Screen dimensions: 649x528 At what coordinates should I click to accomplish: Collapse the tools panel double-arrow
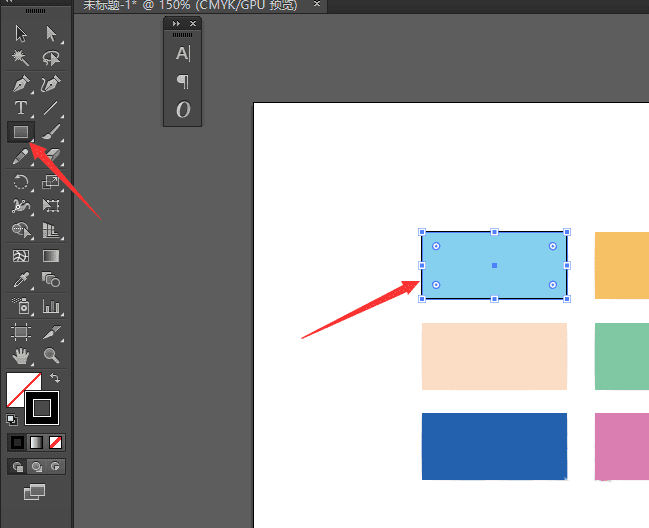click(x=8, y=1)
